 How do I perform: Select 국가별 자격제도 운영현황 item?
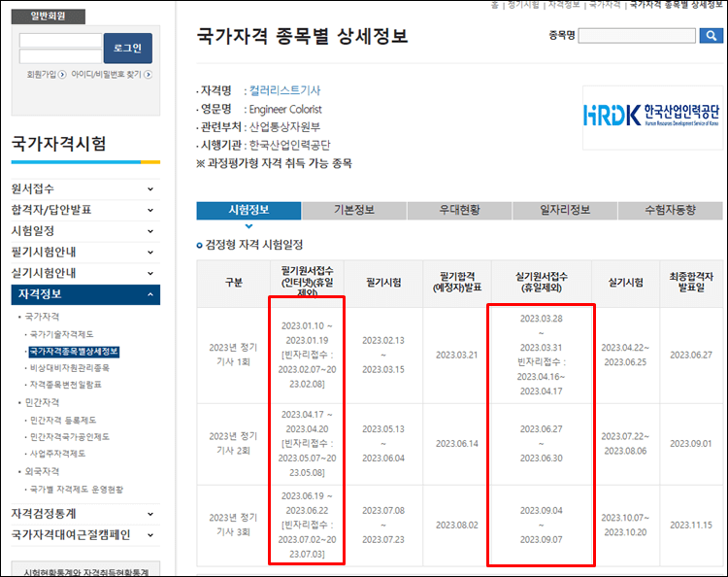click(77, 490)
